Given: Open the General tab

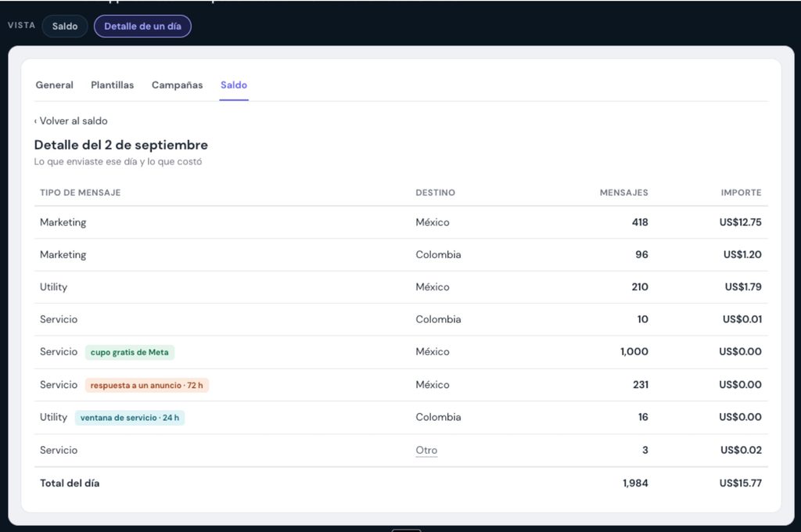Looking at the screenshot, I should [x=54, y=84].
